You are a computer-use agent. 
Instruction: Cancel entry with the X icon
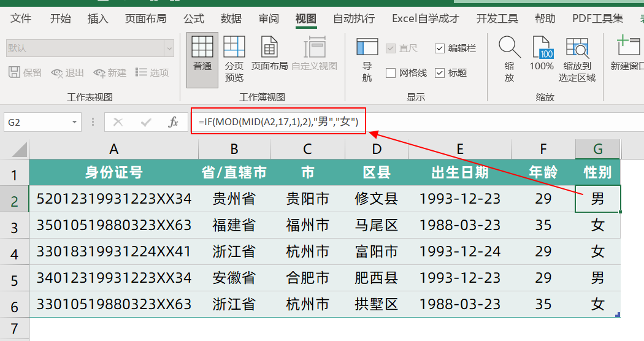click(x=118, y=122)
